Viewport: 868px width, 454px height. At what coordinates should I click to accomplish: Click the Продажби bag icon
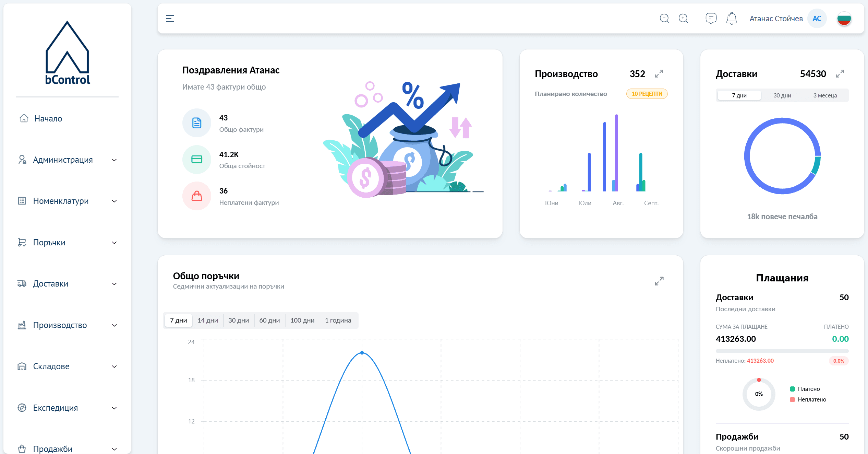pos(22,449)
